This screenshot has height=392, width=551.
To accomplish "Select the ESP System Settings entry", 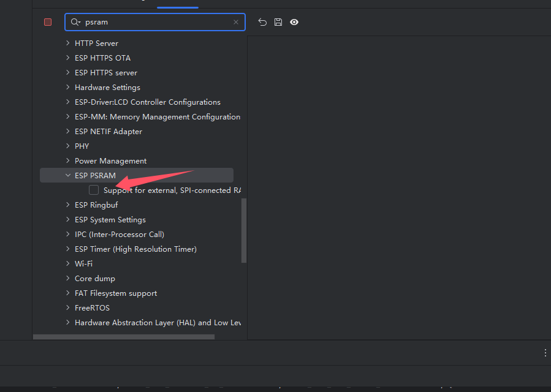I will (110, 219).
